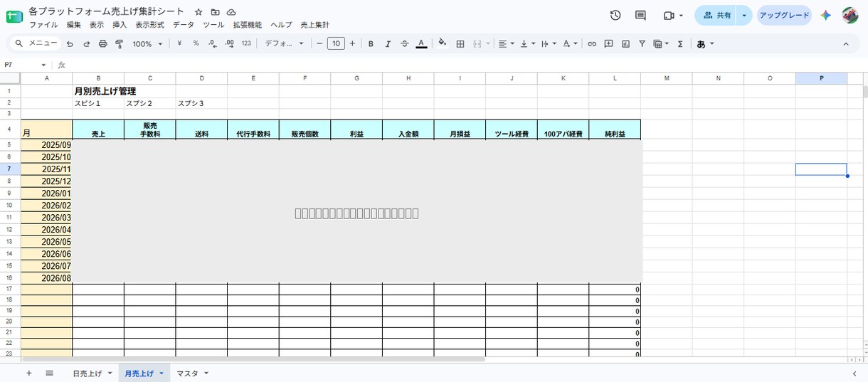The image size is (868, 382).
Task: Click the Redo arrow icon
Action: click(86, 43)
